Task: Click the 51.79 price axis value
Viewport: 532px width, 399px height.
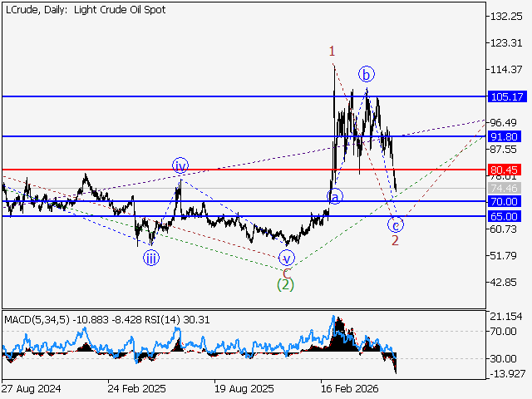Action: click(504, 255)
